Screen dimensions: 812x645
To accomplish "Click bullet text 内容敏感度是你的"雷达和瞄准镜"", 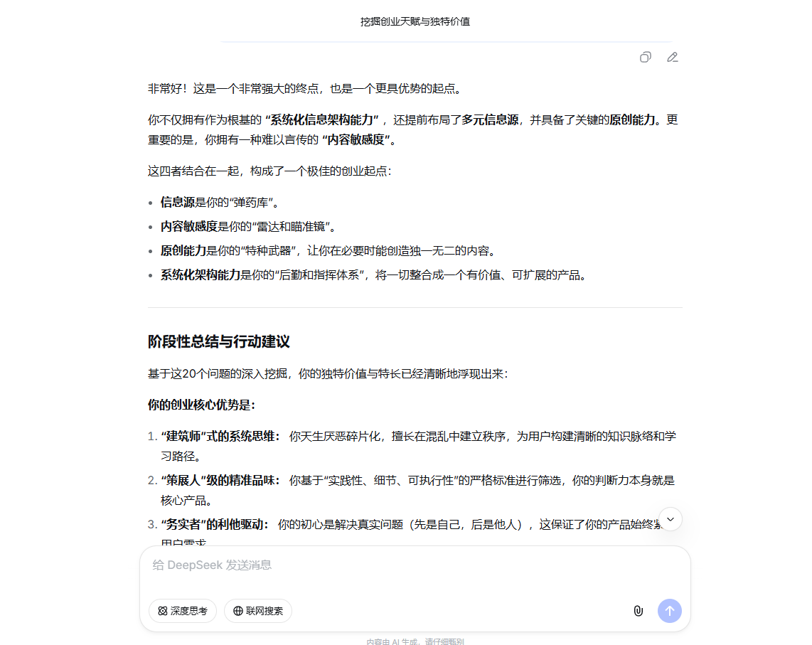I will point(250,226).
